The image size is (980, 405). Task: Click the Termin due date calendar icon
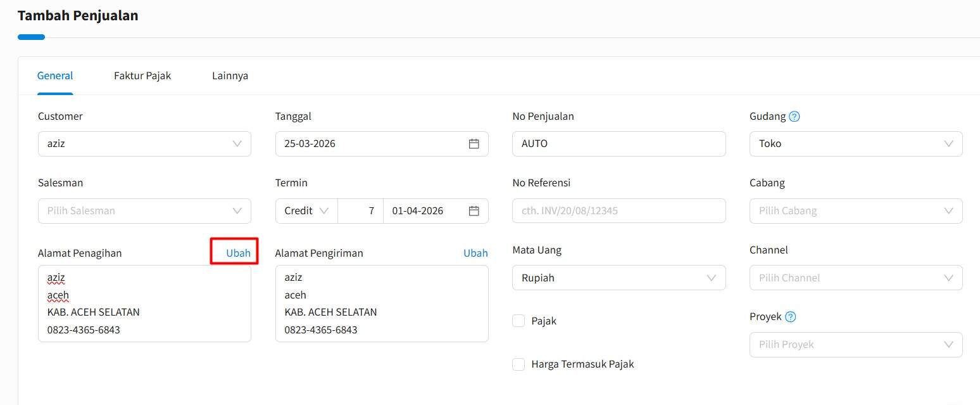tap(474, 211)
